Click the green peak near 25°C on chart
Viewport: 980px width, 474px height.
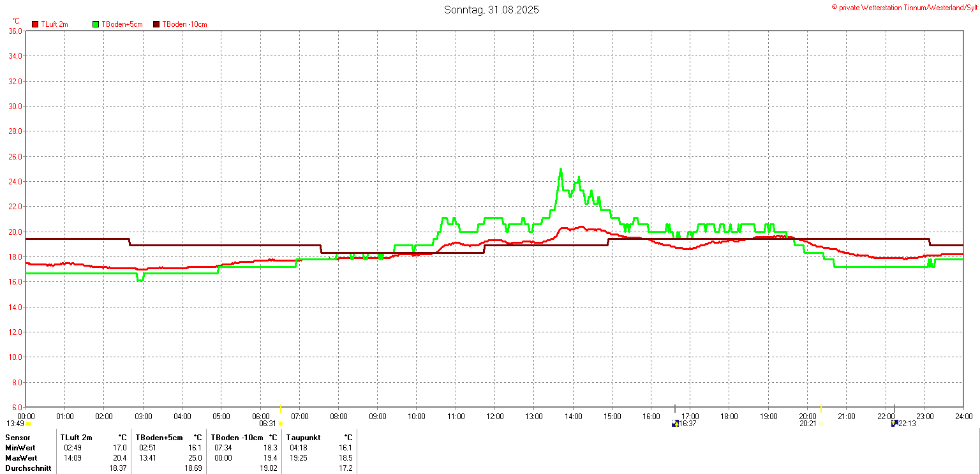(x=561, y=170)
